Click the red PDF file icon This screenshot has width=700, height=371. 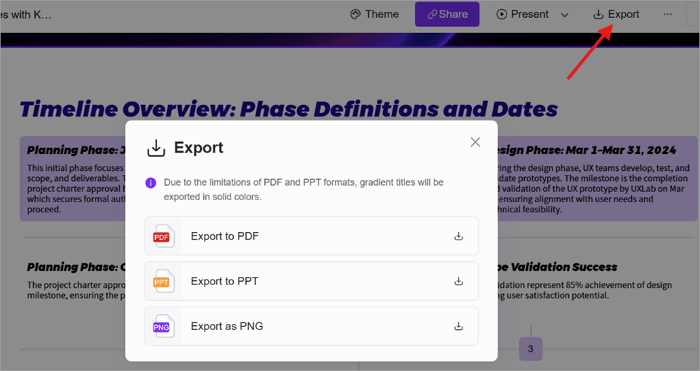pos(163,236)
